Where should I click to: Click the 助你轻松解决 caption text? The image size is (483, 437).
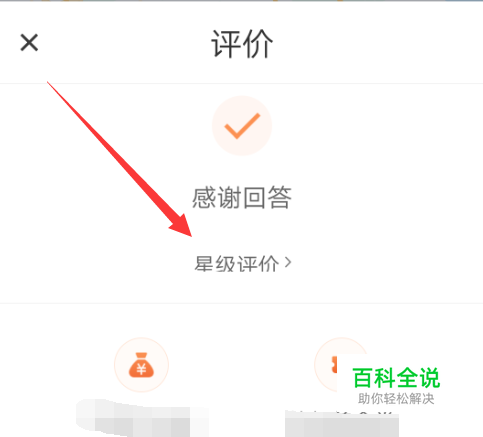point(396,398)
